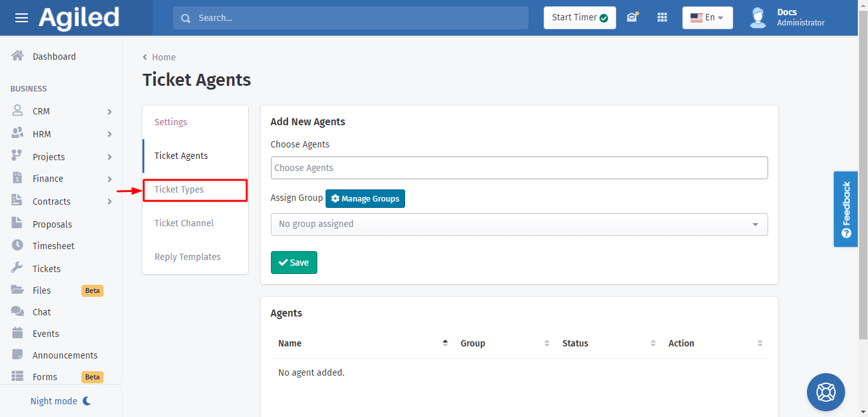Open the Feedback side panel
The height and width of the screenshot is (417, 868).
pyautogui.click(x=845, y=208)
